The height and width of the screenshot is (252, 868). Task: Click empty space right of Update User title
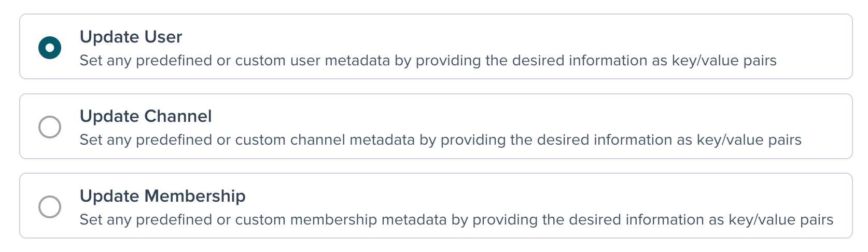[467, 37]
